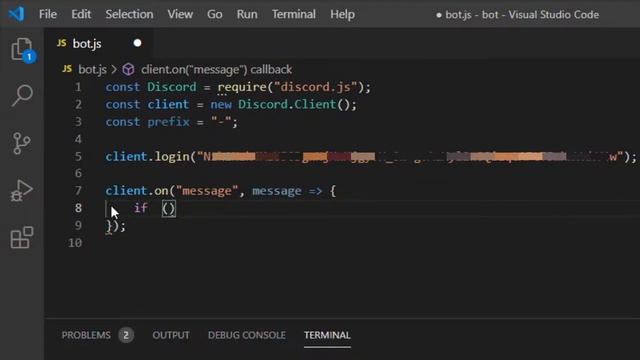The image size is (640, 360).
Task: Click line number 10 in gutter
Action: tap(75, 243)
